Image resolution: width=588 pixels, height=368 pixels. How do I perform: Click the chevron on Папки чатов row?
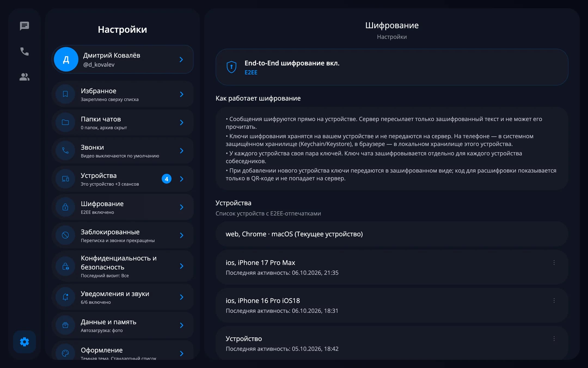tap(182, 122)
